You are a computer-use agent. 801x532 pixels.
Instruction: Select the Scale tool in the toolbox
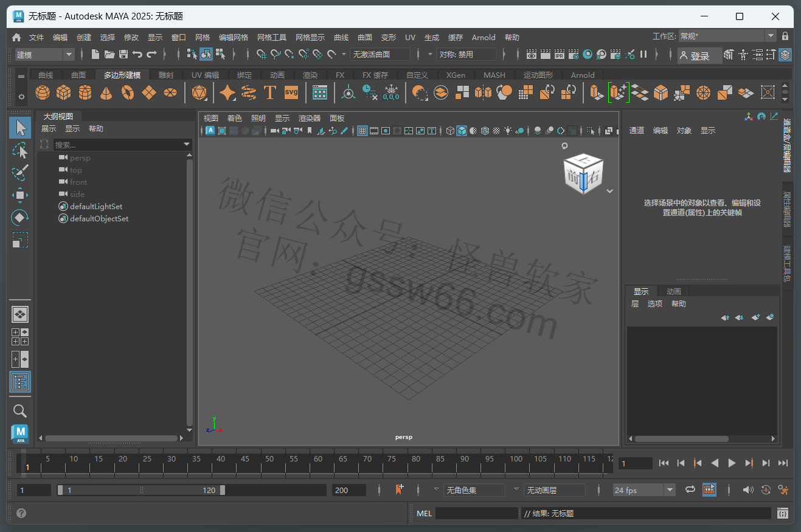[x=20, y=240]
